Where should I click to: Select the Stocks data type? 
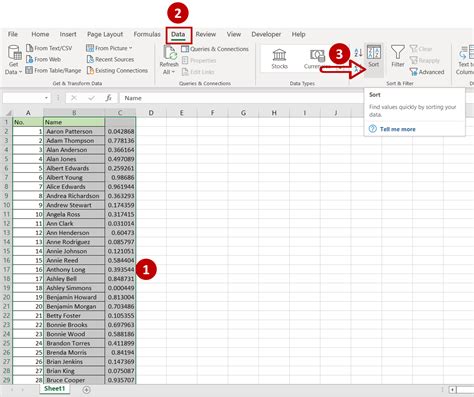[x=279, y=59]
